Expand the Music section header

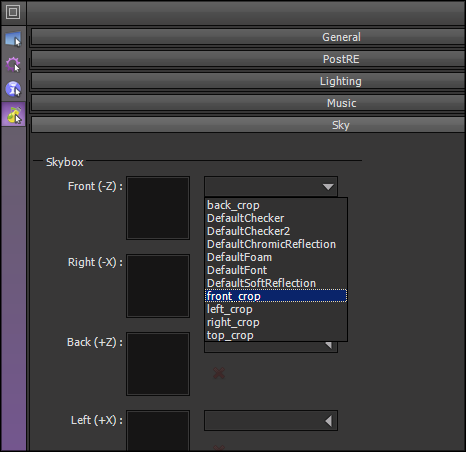(248, 103)
